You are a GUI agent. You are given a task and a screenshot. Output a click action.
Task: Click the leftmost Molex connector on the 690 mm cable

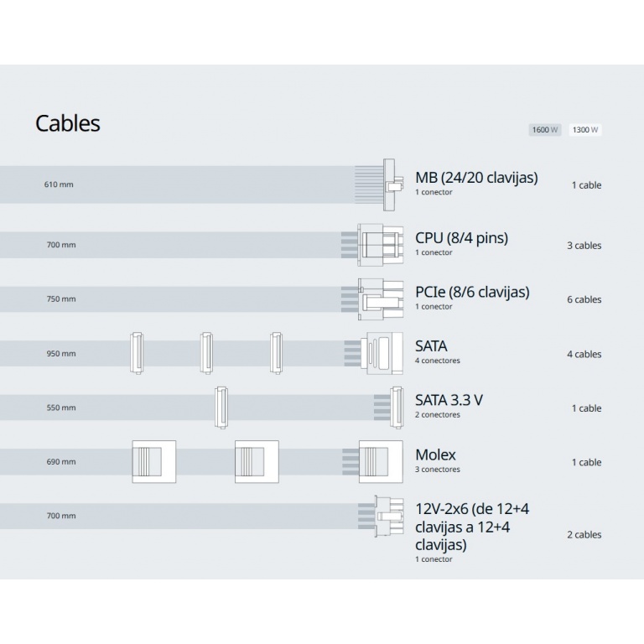153,462
